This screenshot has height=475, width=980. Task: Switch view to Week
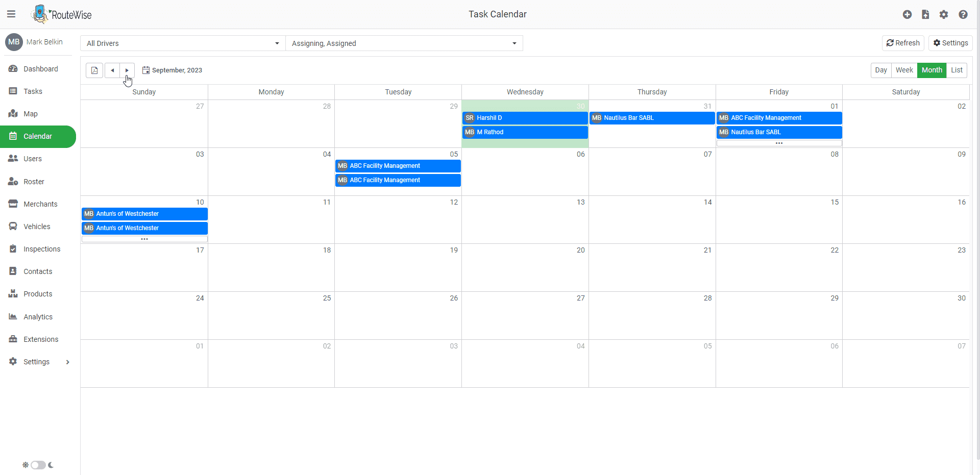904,70
